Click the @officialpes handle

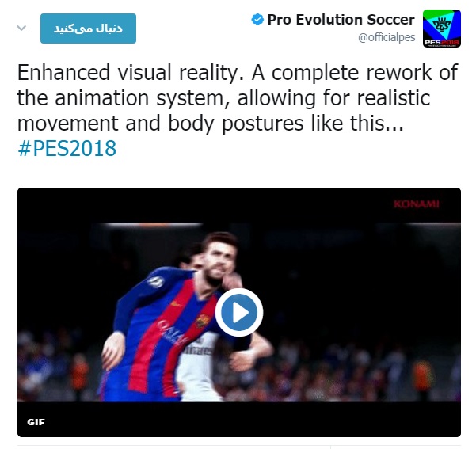[x=387, y=37]
